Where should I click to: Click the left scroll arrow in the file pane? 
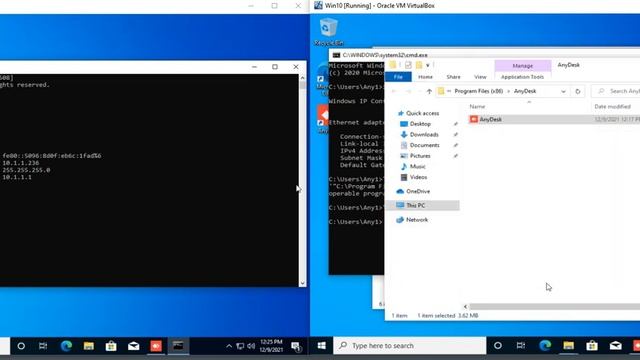(465, 306)
